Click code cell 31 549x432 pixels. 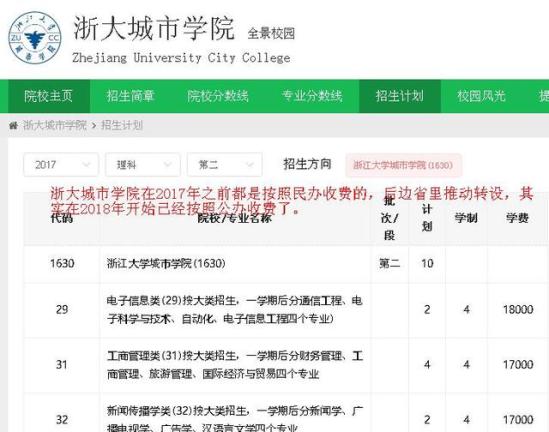[62, 365]
